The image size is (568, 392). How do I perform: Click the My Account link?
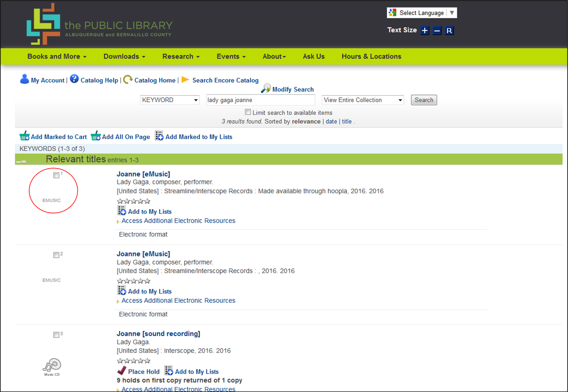(48, 81)
